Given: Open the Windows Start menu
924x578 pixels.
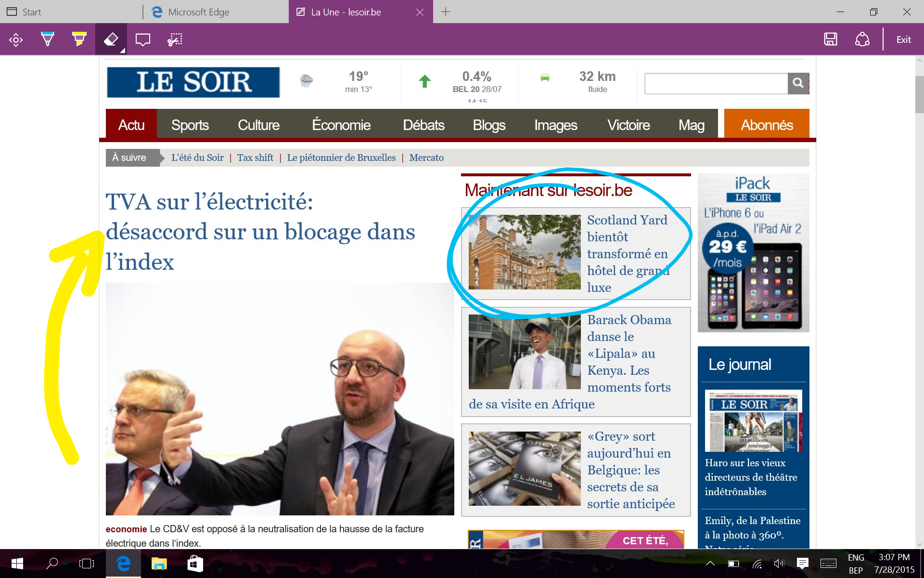Looking at the screenshot, I should [x=17, y=563].
